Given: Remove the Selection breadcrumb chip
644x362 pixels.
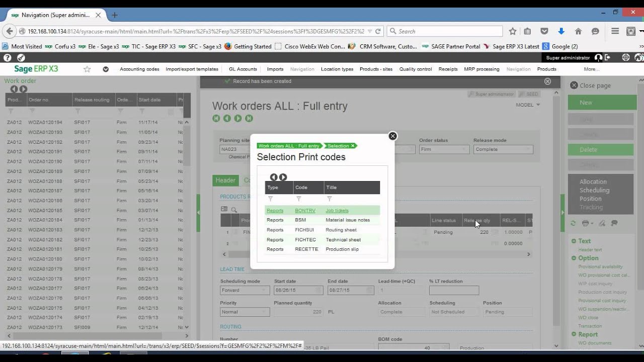Looking at the screenshot, I should tap(353, 146).
